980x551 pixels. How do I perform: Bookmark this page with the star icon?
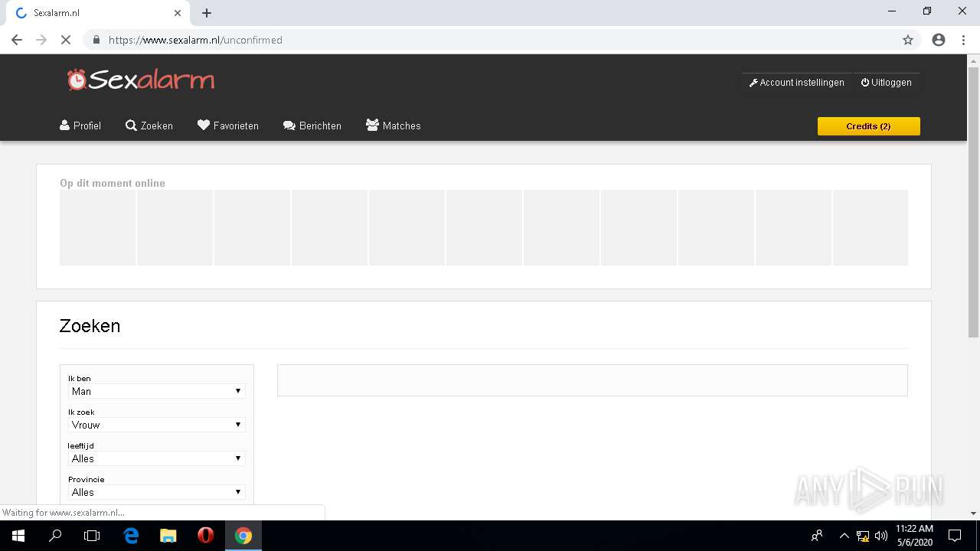[908, 40]
